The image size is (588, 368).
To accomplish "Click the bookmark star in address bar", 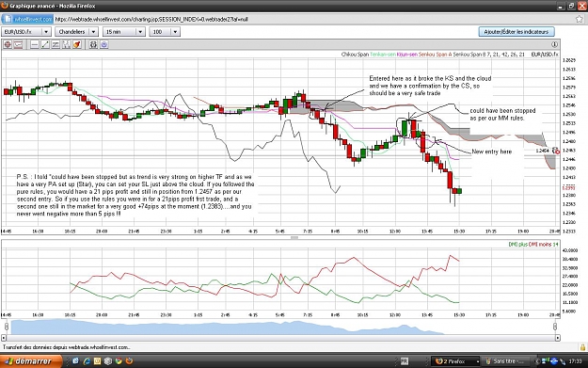I will click(580, 19).
